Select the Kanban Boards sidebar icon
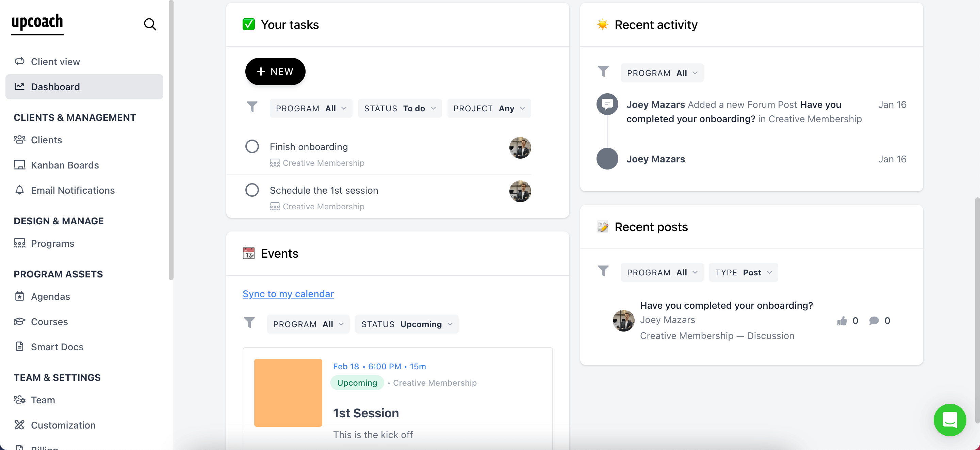The height and width of the screenshot is (450, 980). pos(20,165)
